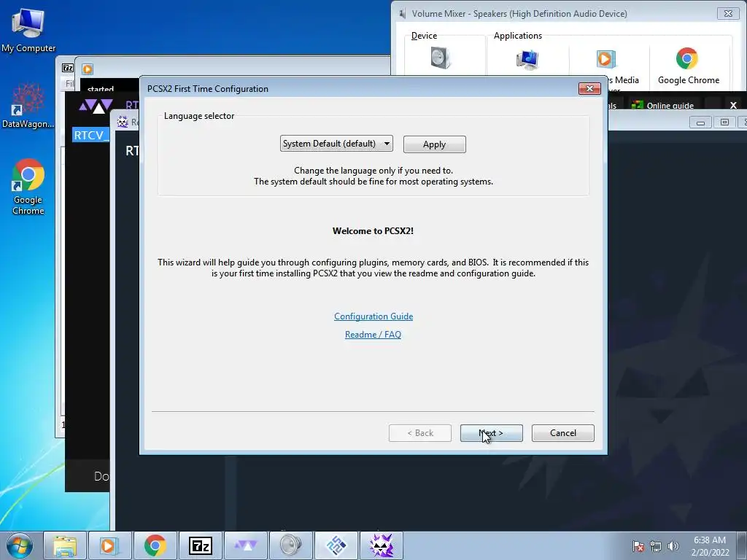Screen dimensions: 747x560
Task: Open the Readme / FAQ link
Action: tap(373, 334)
